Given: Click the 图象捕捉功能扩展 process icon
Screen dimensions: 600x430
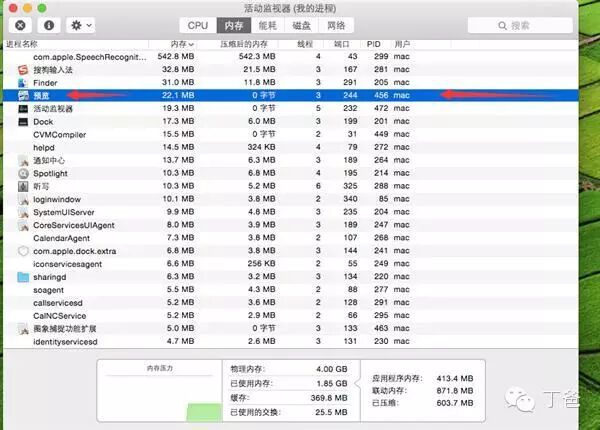Looking at the screenshot, I should [x=23, y=329].
